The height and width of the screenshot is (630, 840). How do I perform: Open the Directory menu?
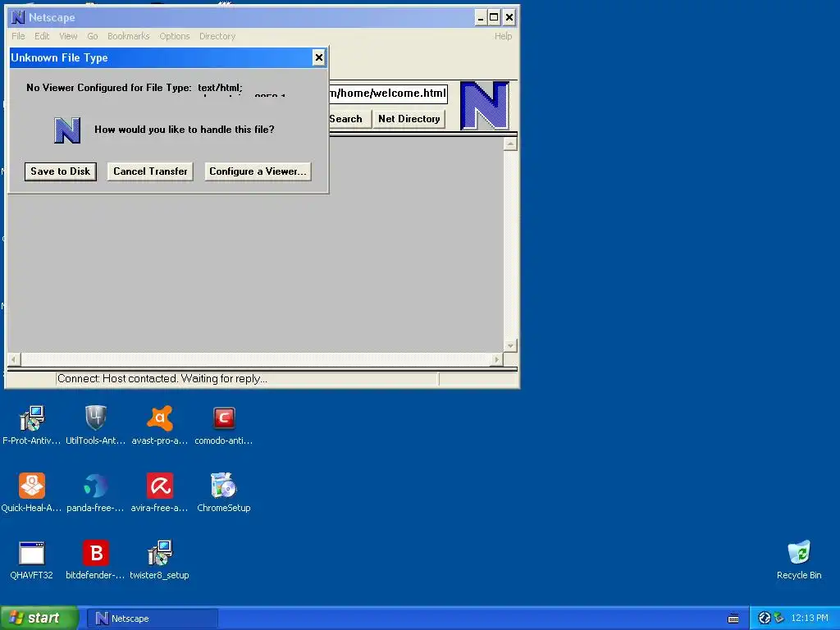click(x=217, y=36)
